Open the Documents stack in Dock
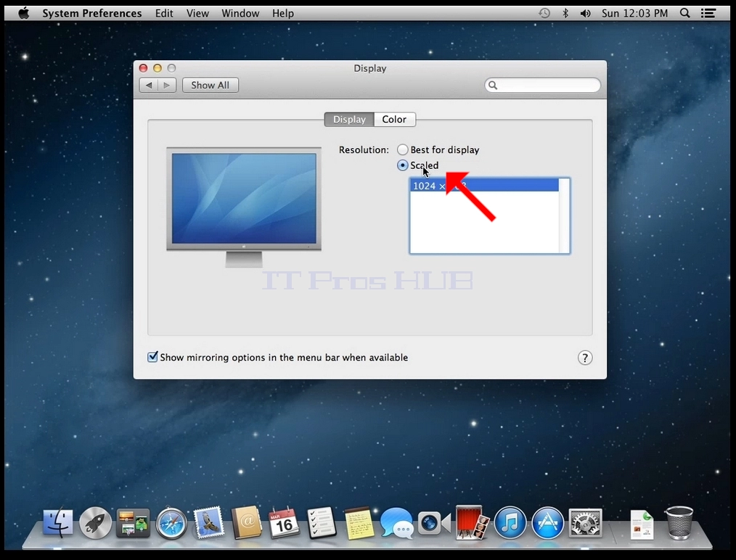The image size is (736, 560). pyautogui.click(x=642, y=524)
